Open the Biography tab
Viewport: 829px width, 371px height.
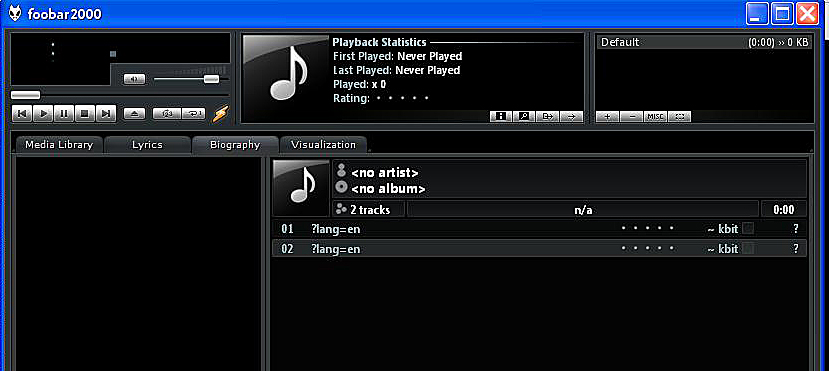(x=235, y=145)
